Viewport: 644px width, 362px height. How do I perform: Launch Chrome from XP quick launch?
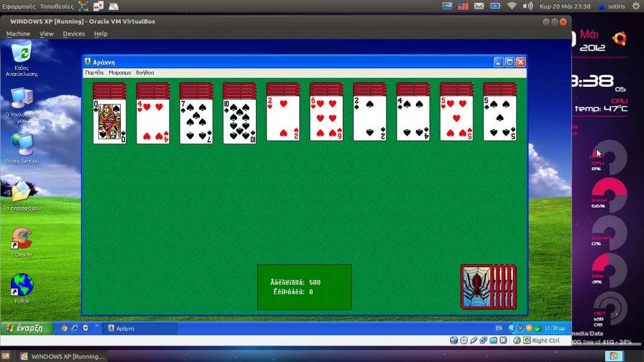[x=64, y=328]
